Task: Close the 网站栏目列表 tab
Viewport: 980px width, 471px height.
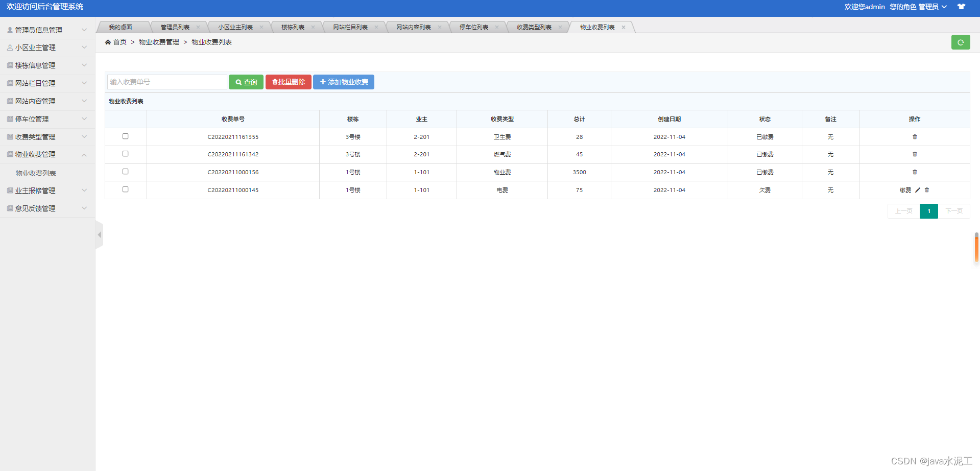Action: coord(376,27)
